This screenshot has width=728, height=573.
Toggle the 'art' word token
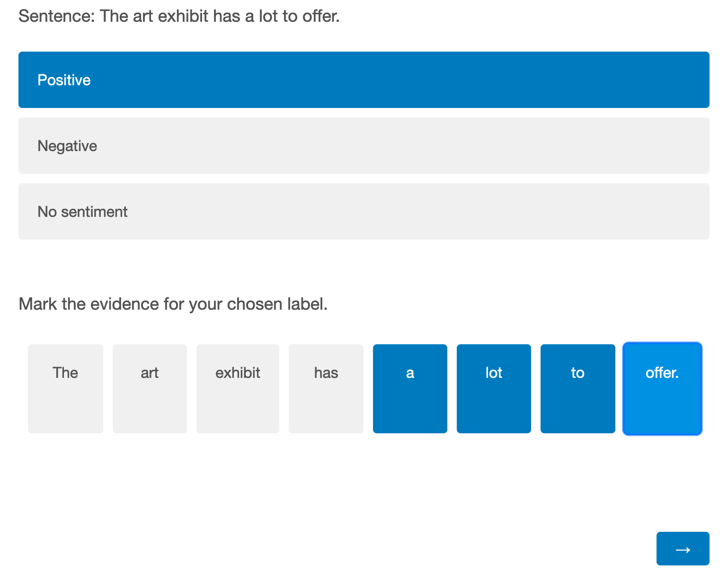click(x=150, y=389)
